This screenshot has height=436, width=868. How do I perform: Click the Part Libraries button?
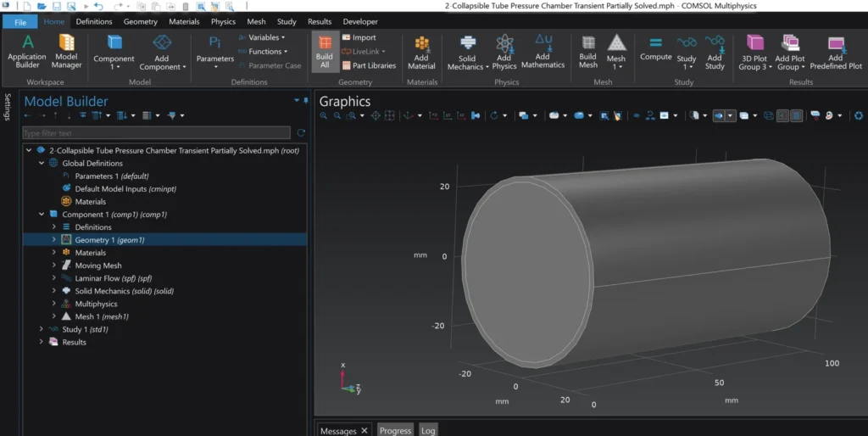[369, 65]
